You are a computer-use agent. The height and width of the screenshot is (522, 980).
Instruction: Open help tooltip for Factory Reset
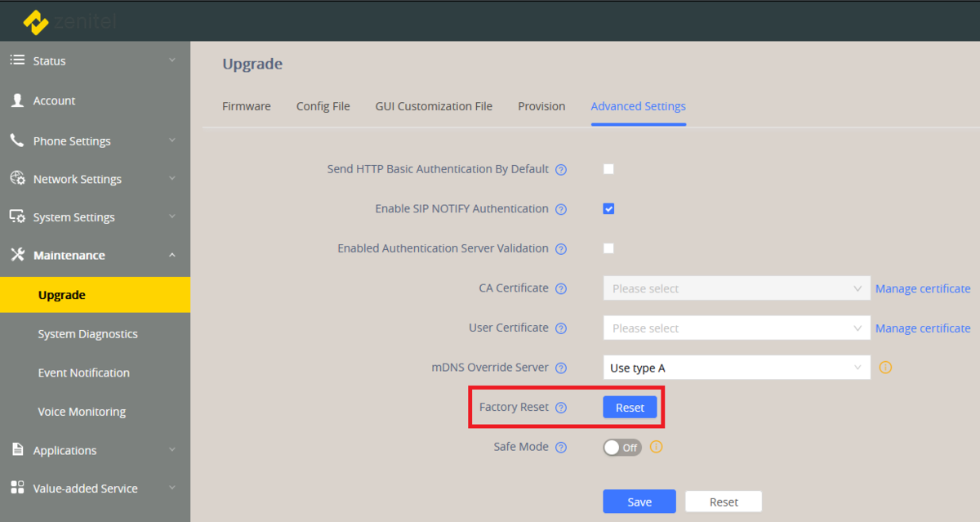point(561,407)
